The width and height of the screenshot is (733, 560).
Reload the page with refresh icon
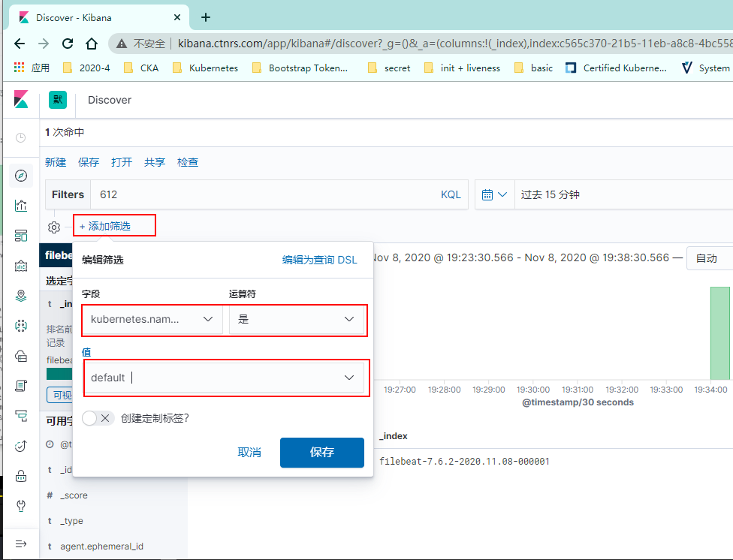(68, 44)
